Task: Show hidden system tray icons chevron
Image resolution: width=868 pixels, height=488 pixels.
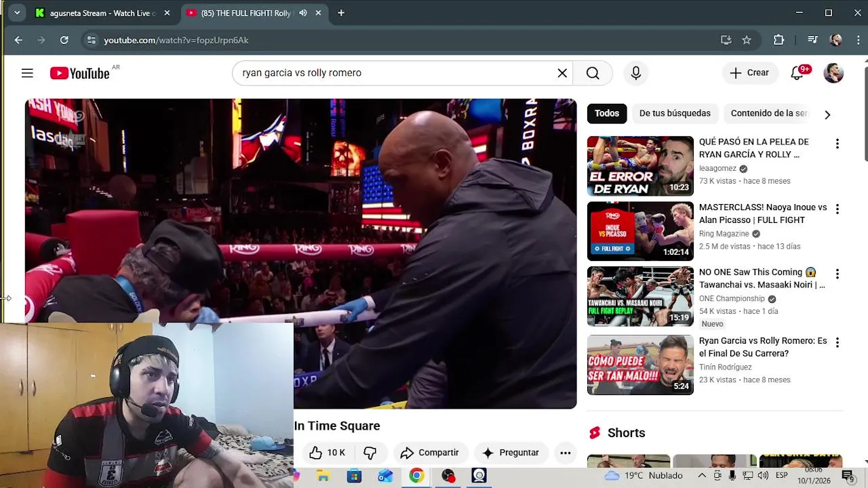Action: (x=702, y=476)
